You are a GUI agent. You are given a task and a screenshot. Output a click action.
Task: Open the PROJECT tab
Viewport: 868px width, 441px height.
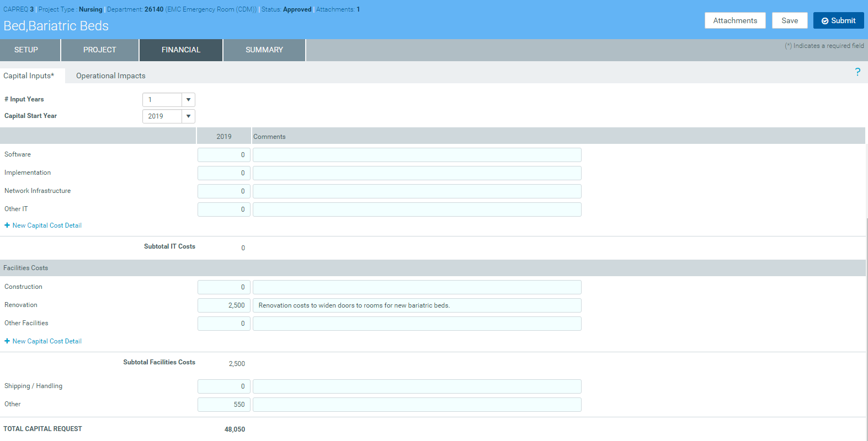click(100, 50)
